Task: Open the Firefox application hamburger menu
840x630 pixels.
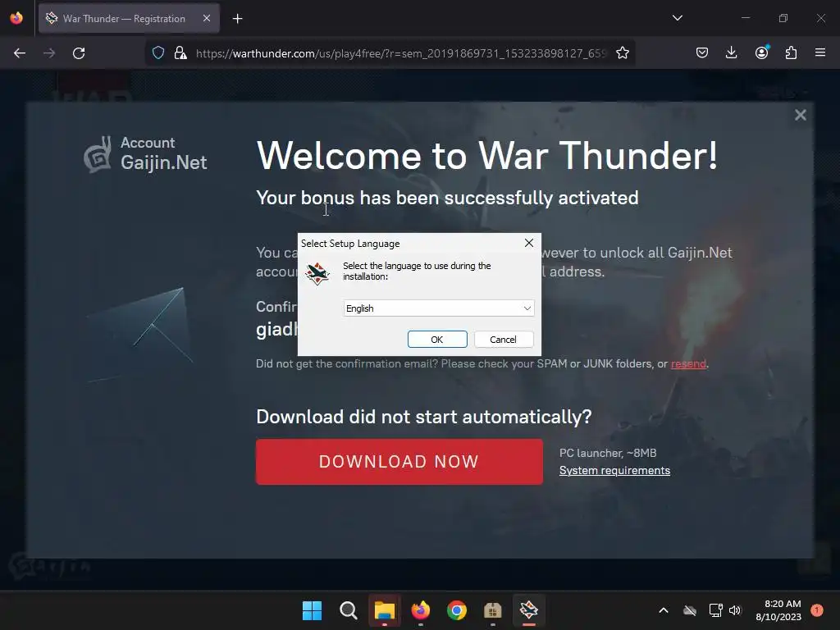Action: [820, 52]
